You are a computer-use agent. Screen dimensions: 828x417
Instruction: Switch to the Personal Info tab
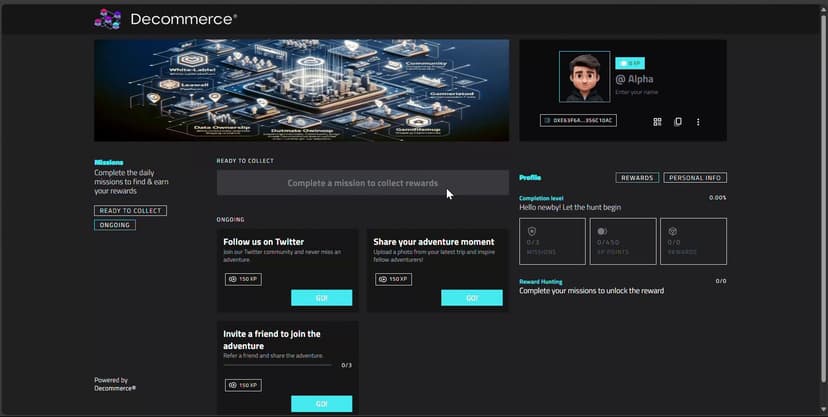(696, 178)
